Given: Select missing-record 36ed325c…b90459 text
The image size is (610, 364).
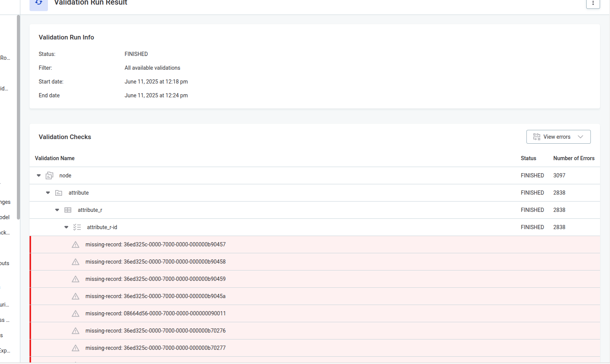Looking at the screenshot, I should [x=155, y=279].
